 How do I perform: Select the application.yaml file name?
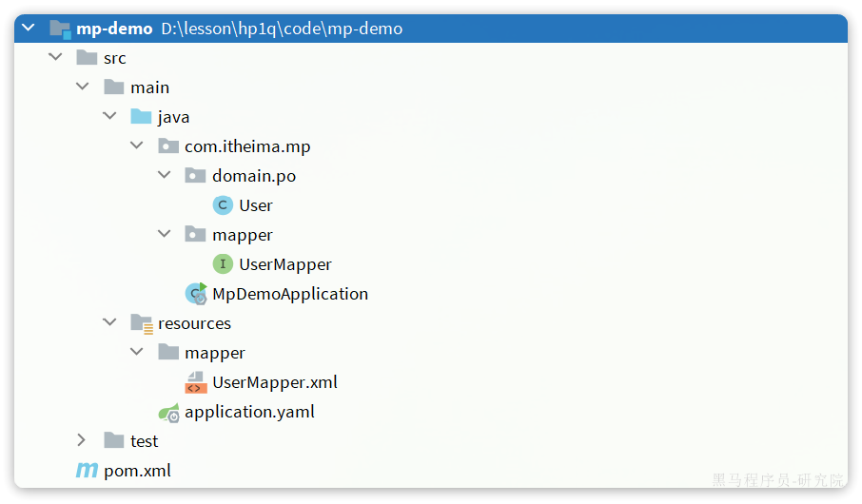pos(249,412)
